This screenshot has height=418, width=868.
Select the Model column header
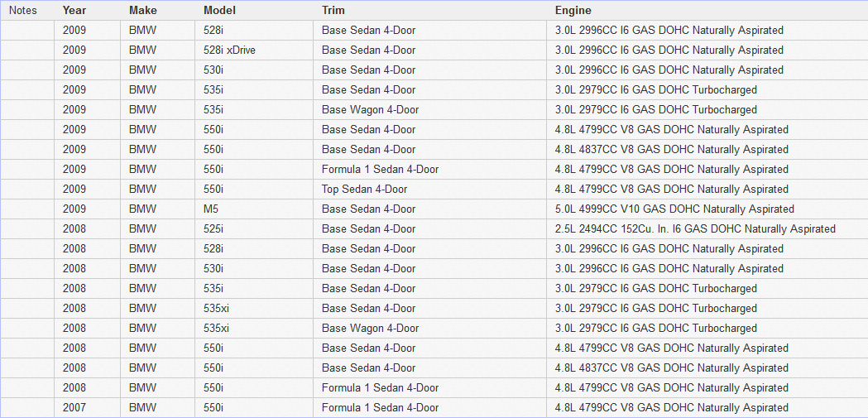coord(219,10)
